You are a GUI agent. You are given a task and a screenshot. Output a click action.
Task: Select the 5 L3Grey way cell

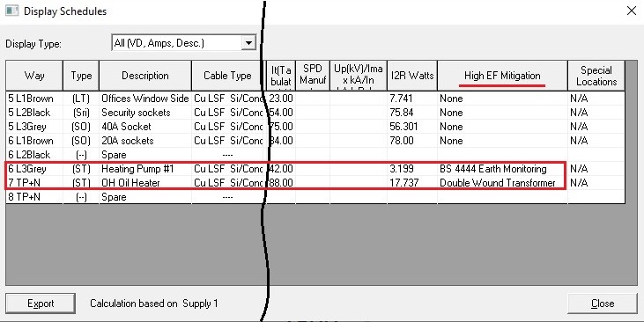coord(34,127)
